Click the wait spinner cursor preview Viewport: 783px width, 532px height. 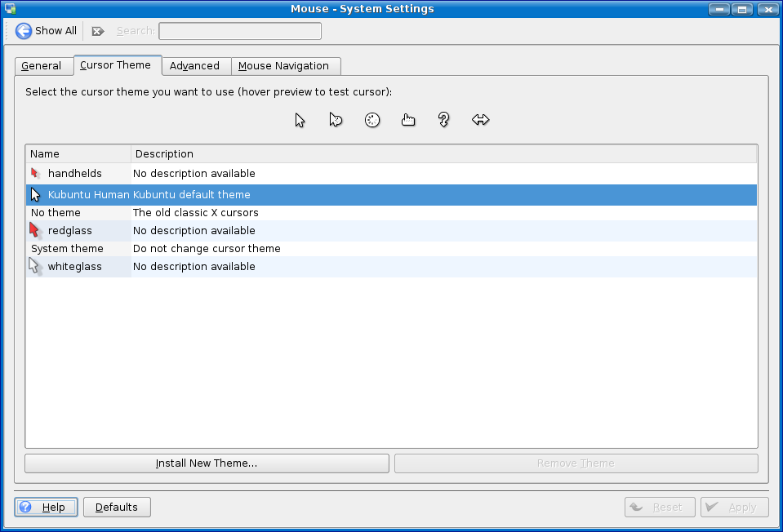(x=372, y=120)
